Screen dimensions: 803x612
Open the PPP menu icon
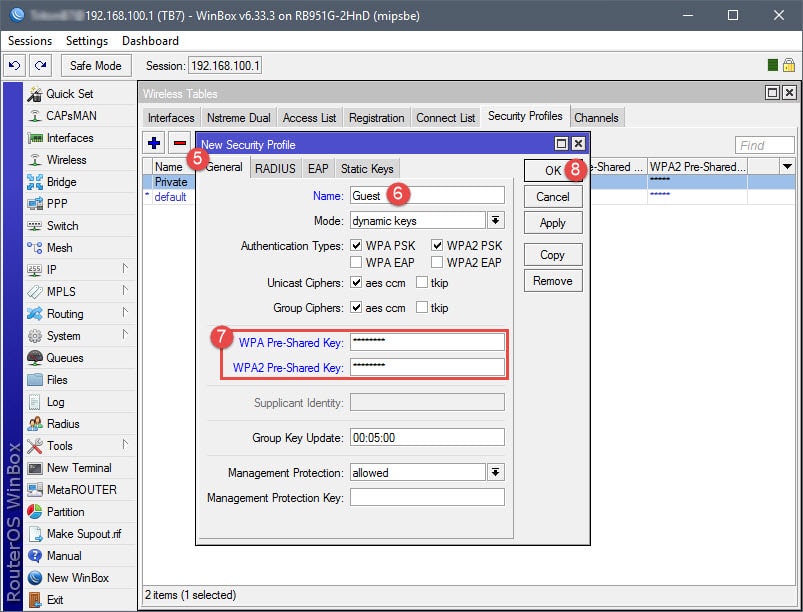(x=35, y=204)
